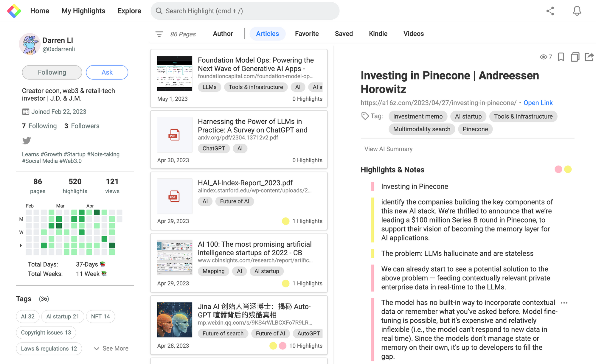Toggle the pink highlight color filter

pos(558,169)
